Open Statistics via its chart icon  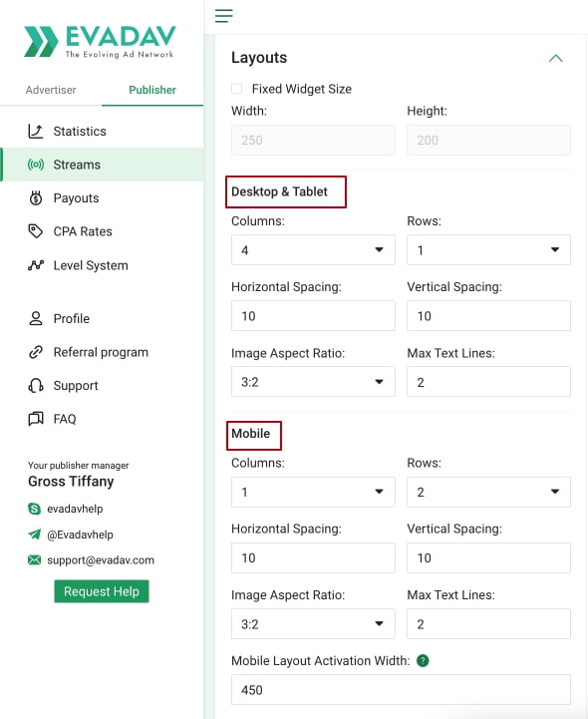[x=35, y=132]
